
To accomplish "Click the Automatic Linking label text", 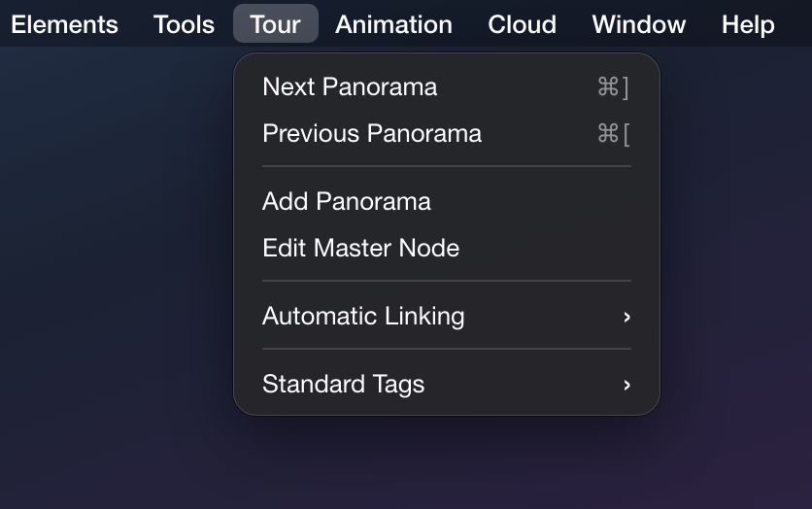I will click(363, 317).
